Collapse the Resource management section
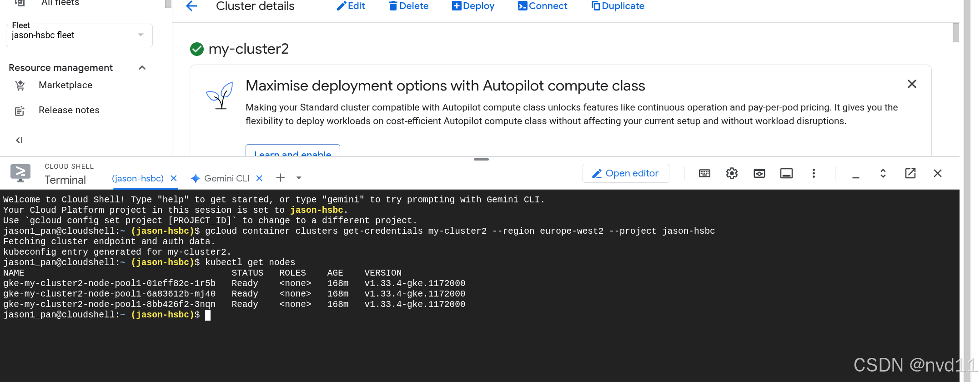980x382 pixels. coord(142,68)
